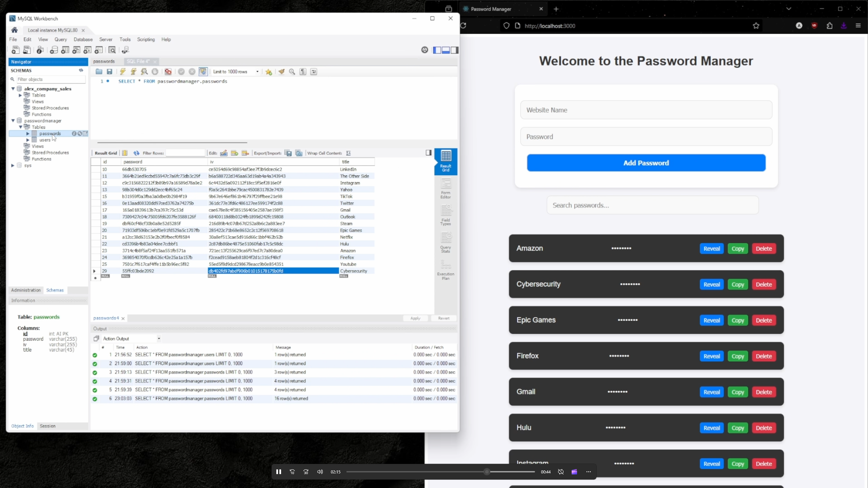868x488 pixels.
Task: Click the video progress slider handle
Action: pyautogui.click(x=487, y=472)
